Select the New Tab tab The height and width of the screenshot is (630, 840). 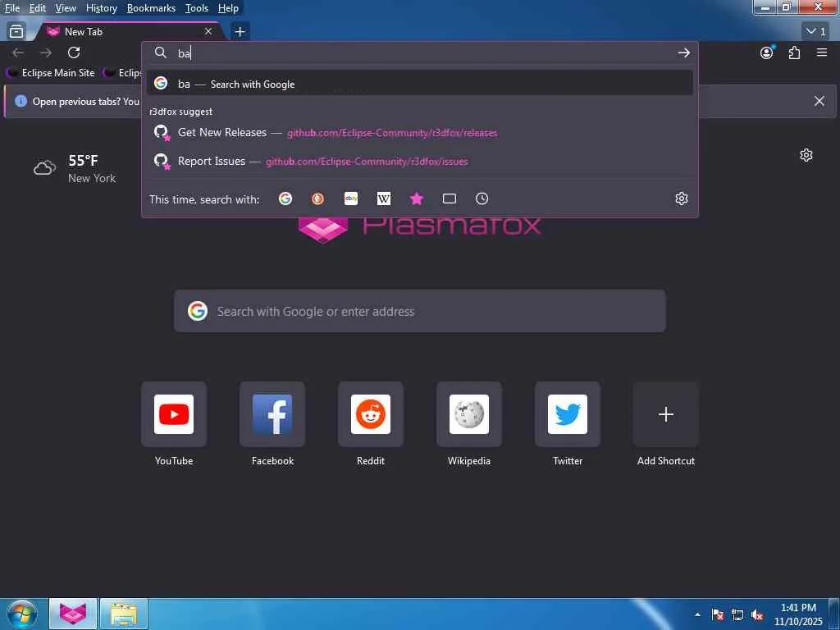(x=129, y=32)
